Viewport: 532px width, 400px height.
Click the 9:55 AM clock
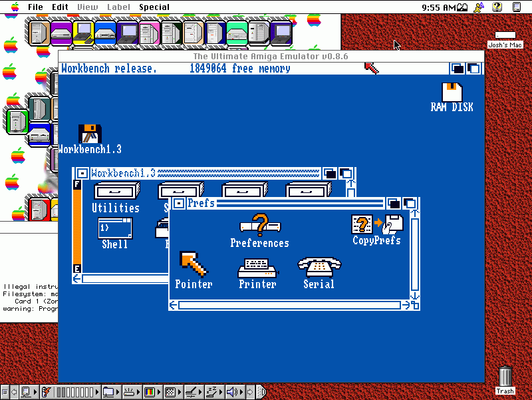439,7
